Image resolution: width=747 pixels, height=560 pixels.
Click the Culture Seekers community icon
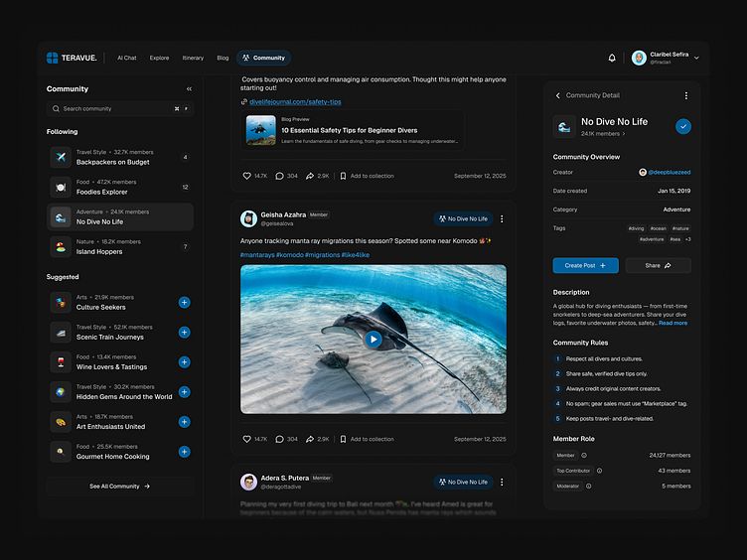[61, 303]
